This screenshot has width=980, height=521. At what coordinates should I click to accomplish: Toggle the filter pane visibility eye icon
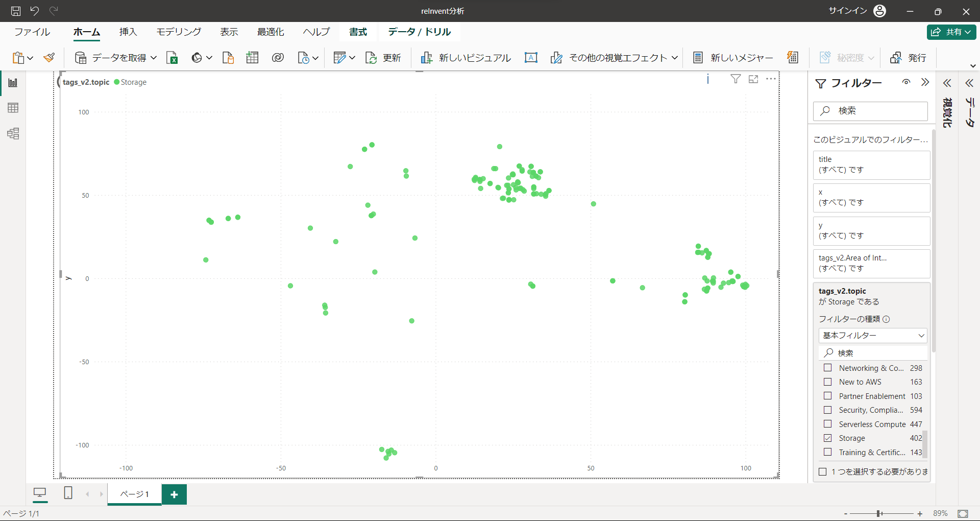[906, 82]
